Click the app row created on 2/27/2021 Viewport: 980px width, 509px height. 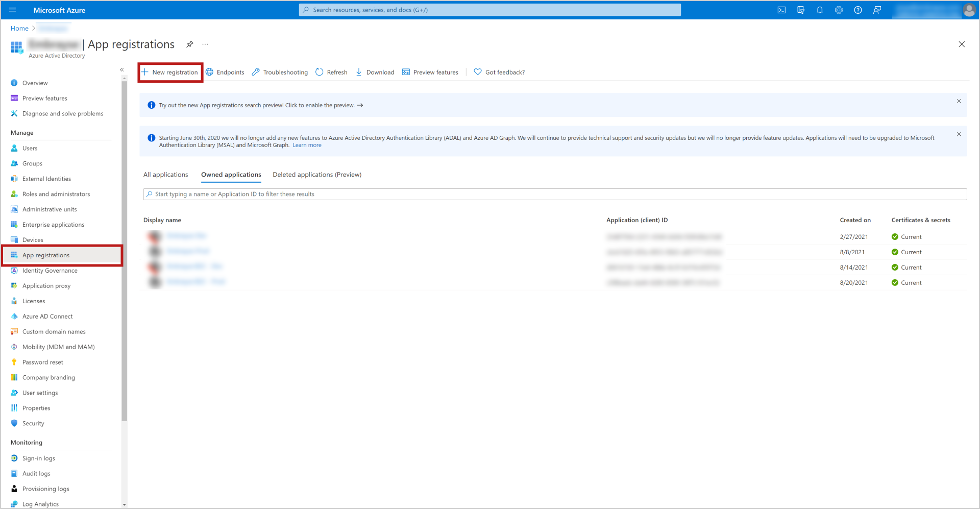point(555,237)
